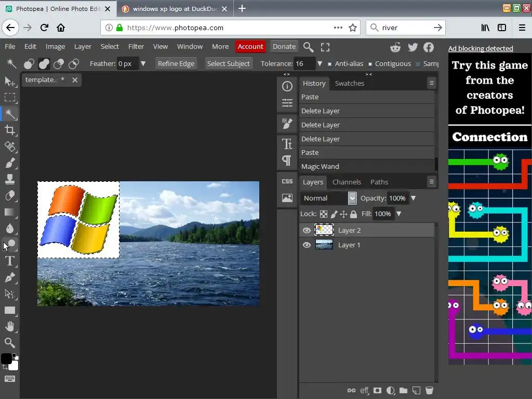
Task: Create a new folder in Layers panel
Action: [x=403, y=391]
